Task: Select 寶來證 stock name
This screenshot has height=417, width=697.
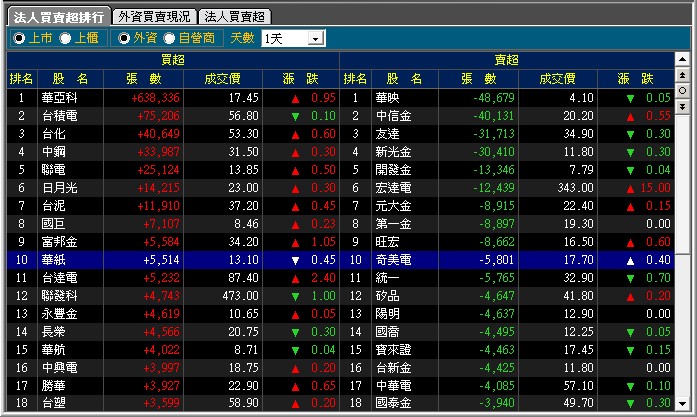Action: pos(393,350)
